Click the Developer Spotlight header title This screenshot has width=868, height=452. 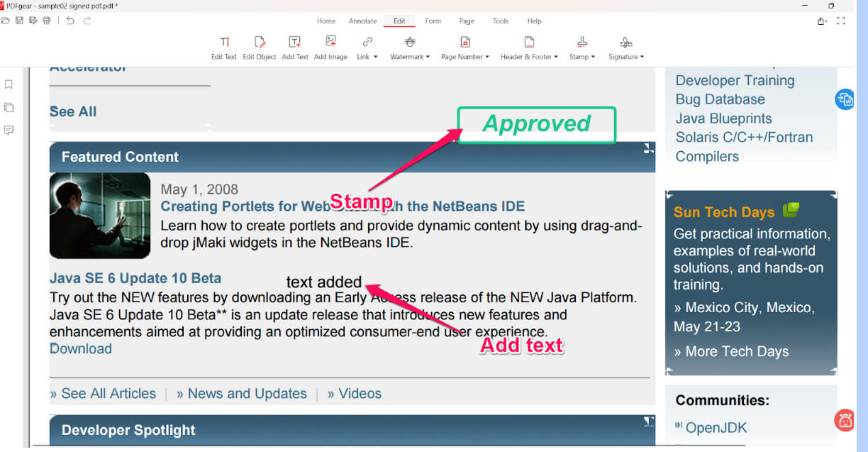click(x=128, y=431)
